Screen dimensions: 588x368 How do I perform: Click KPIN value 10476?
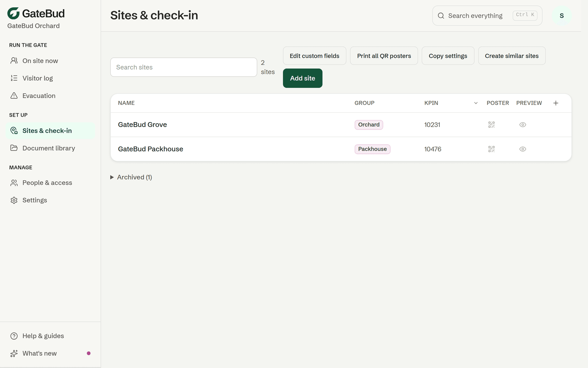tap(433, 149)
